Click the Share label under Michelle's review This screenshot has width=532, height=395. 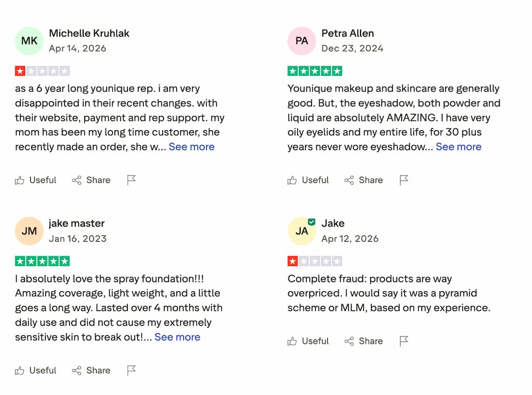(98, 180)
